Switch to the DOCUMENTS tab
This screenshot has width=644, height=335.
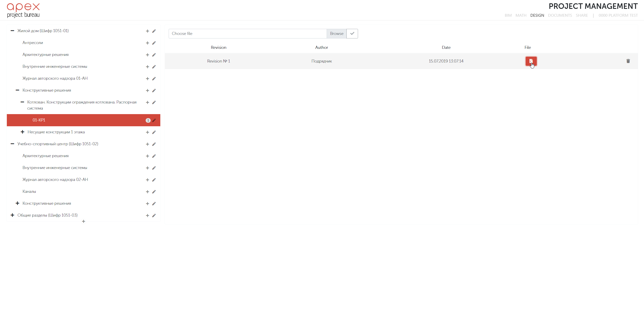(560, 15)
